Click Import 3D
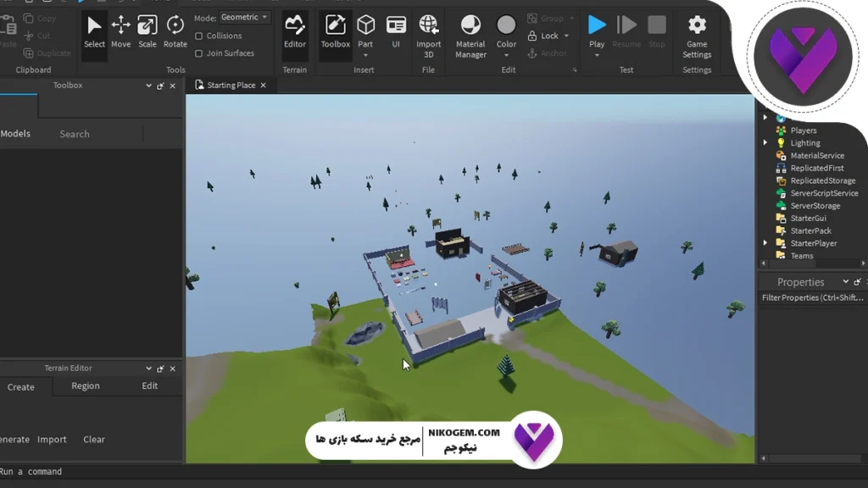Viewport: 868px width, 488px height. pyautogui.click(x=428, y=36)
